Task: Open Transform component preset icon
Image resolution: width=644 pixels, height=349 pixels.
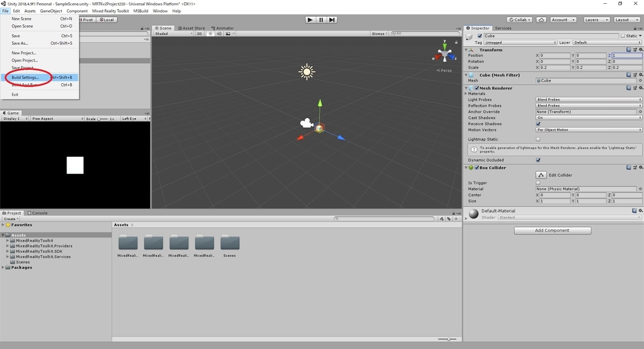Action: coord(634,50)
